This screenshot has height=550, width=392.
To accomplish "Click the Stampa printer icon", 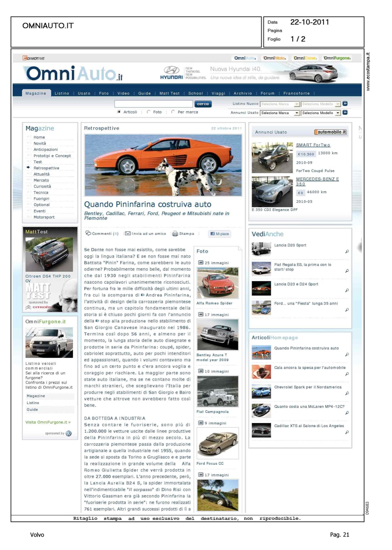I will click(x=175, y=234).
